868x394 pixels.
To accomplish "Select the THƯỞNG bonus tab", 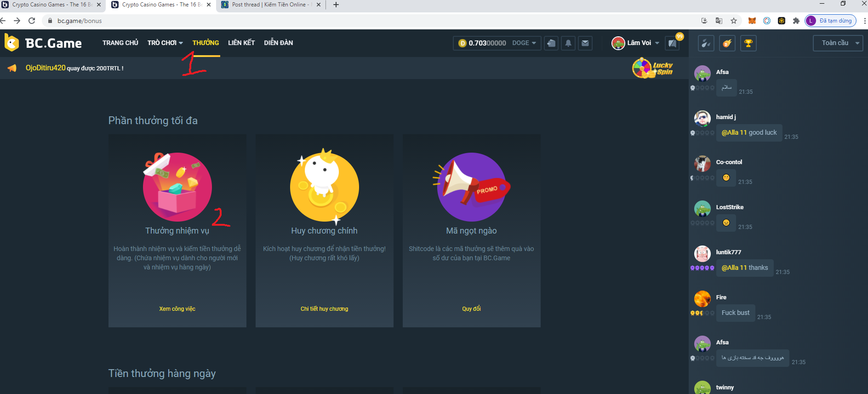I will click(206, 43).
